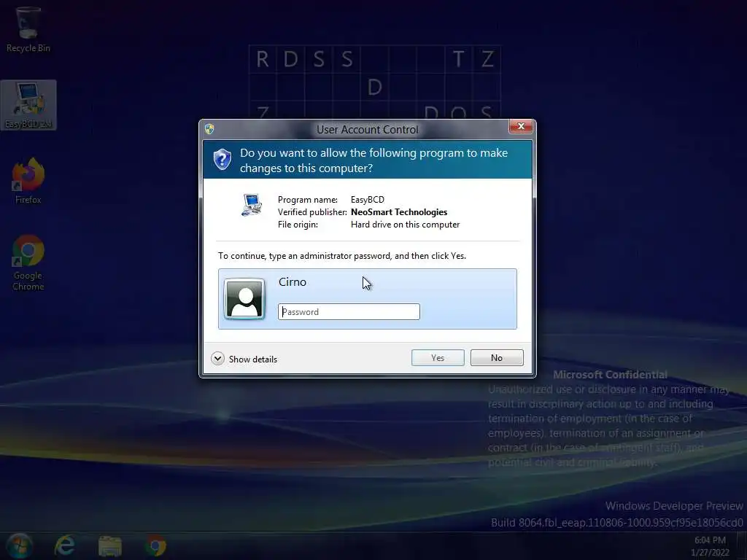This screenshot has height=560, width=747.
Task: Click NeoSmart Technologies publisher text
Action: pos(399,212)
